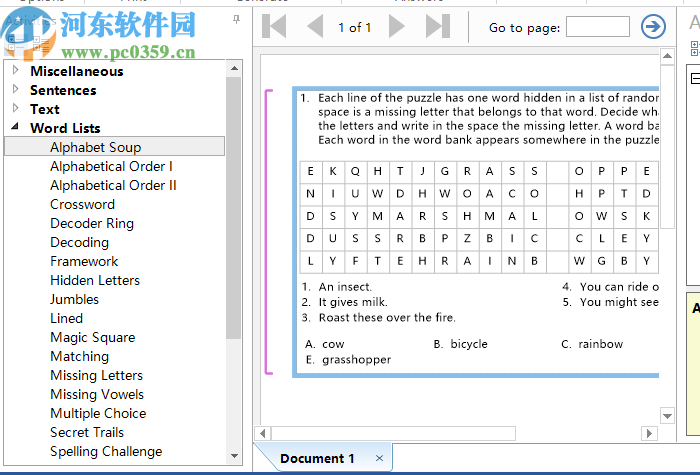700x475 pixels.
Task: Click word bank entry 'cow'
Action: point(333,344)
